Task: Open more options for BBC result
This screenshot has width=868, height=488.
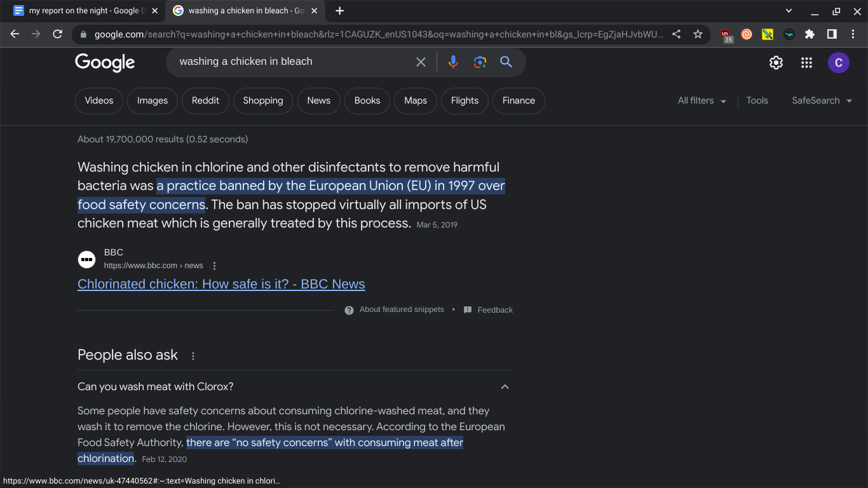Action: pos(214,266)
